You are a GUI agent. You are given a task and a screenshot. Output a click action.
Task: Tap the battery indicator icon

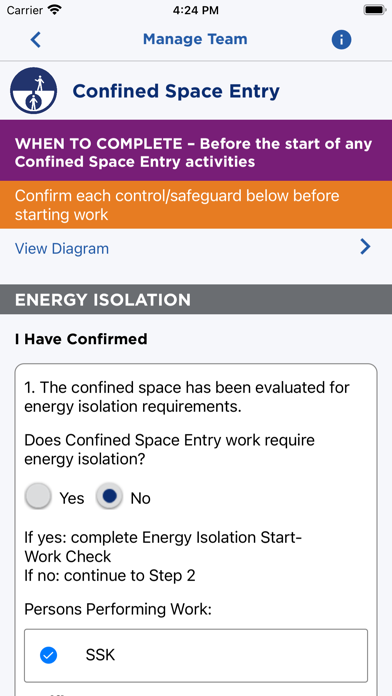point(374,10)
